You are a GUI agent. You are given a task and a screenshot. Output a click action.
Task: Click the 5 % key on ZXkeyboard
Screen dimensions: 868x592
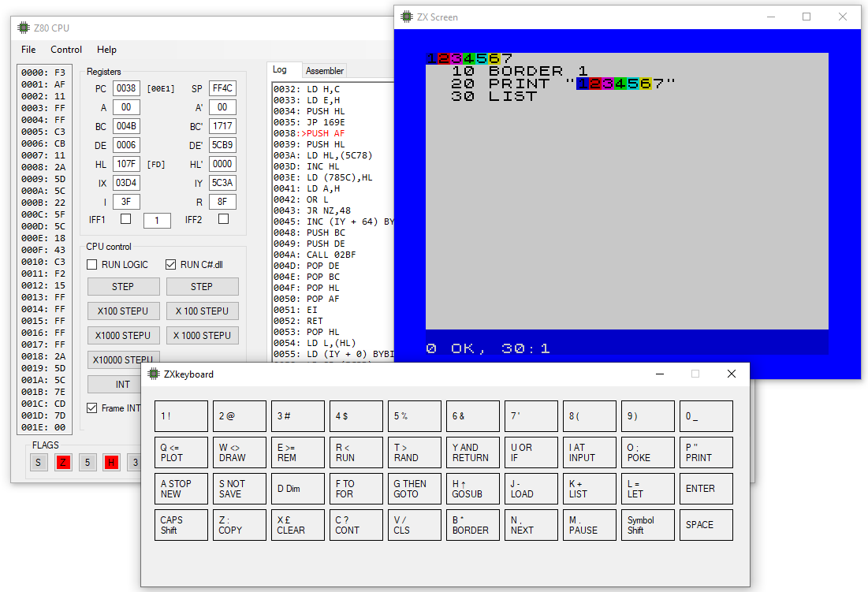tap(415, 416)
